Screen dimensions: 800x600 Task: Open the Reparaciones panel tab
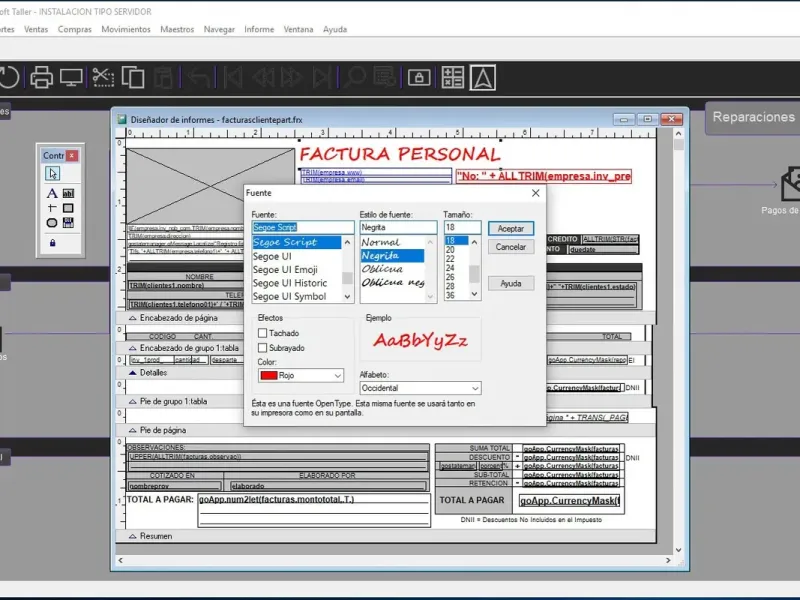point(753,117)
